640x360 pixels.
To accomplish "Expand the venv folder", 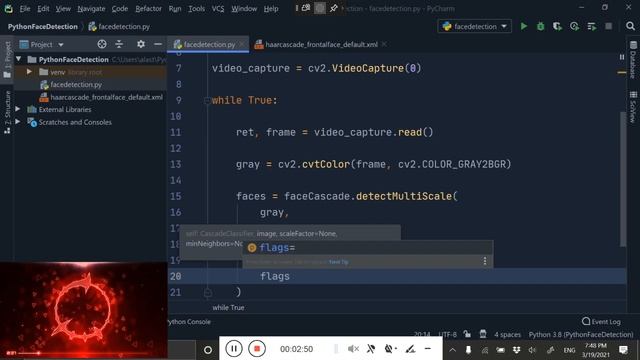I will (29, 72).
